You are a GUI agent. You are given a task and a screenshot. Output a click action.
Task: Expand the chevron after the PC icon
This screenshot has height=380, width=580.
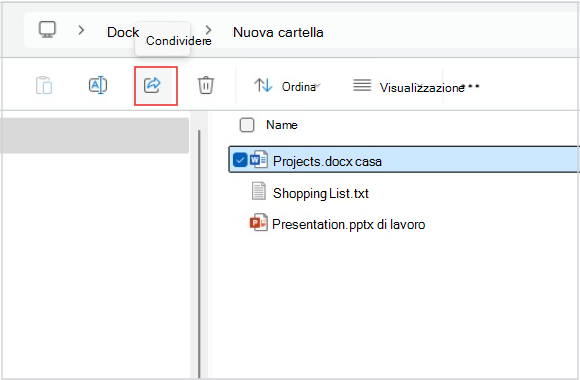[81, 30]
